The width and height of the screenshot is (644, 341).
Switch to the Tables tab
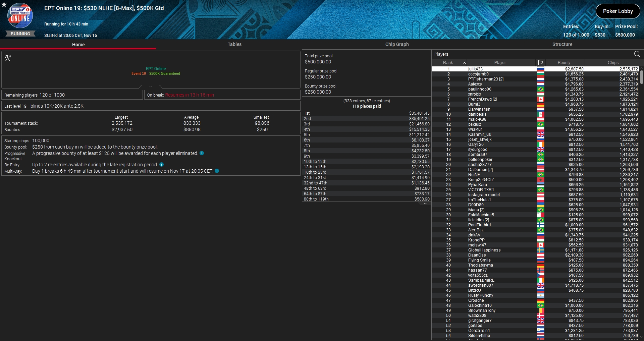[x=234, y=44]
